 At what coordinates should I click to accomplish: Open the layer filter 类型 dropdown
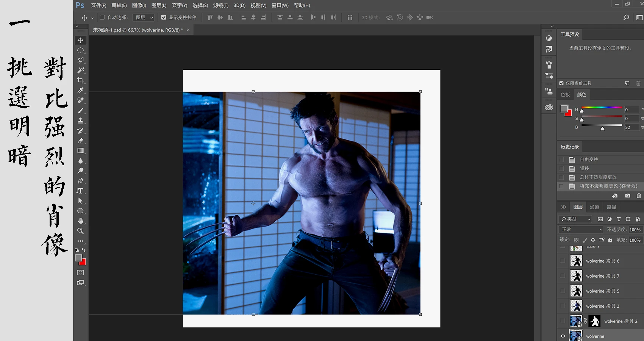tap(575, 219)
